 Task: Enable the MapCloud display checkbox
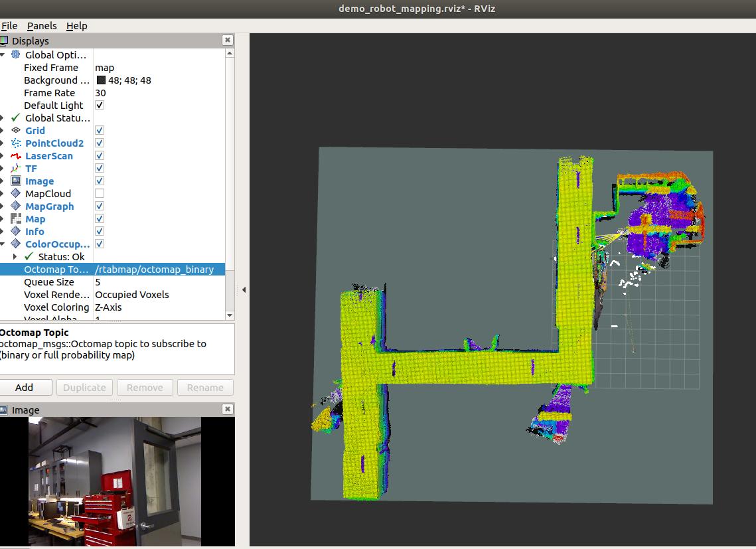point(100,194)
